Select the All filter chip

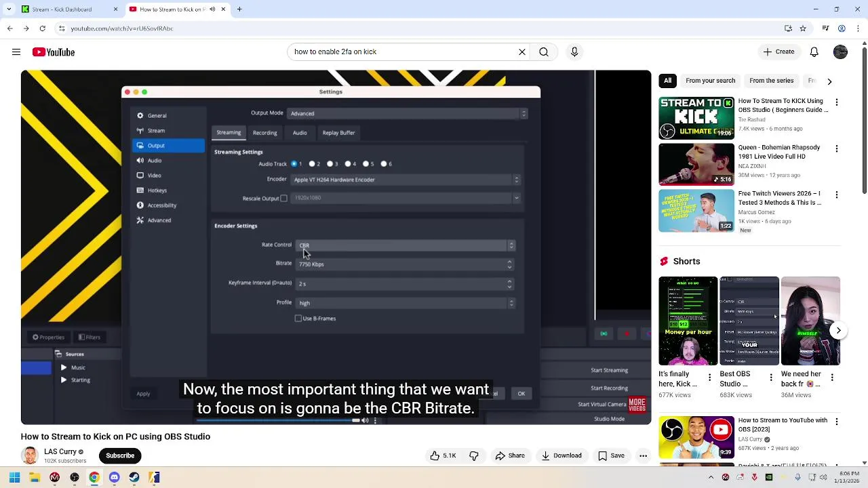coord(668,81)
